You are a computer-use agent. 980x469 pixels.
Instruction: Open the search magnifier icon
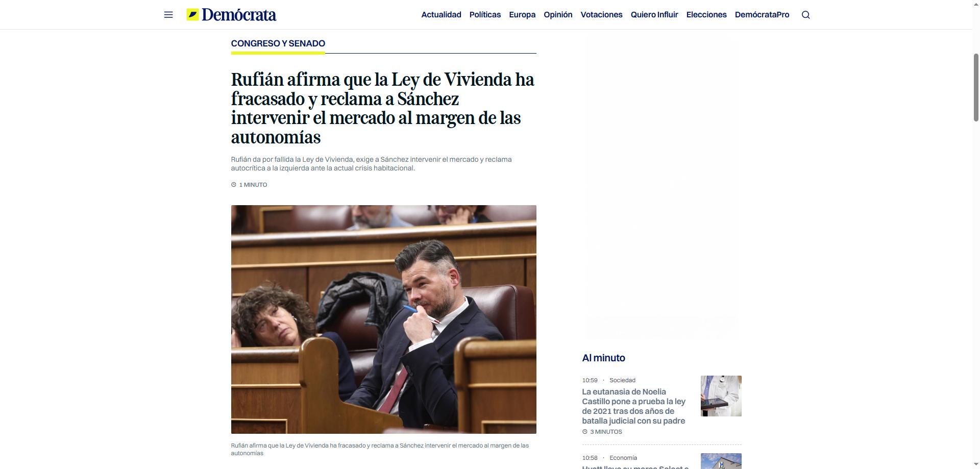coord(805,15)
